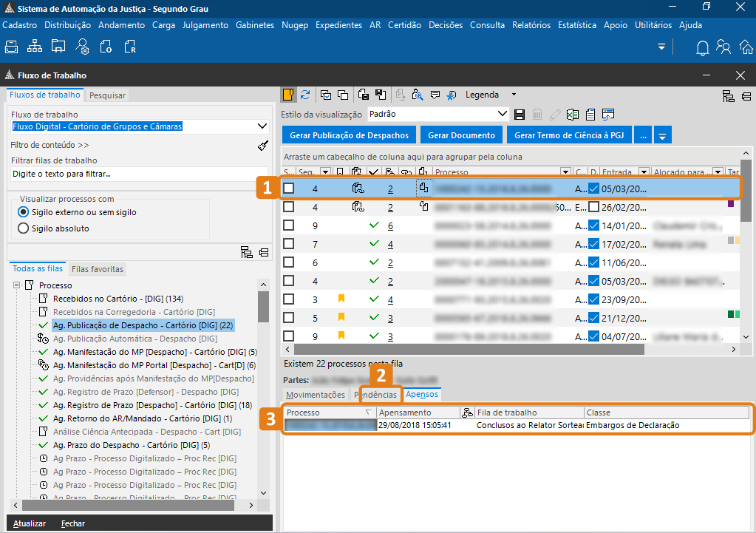Toggle the D column checkbox in row 14/01/20
Image resolution: width=756 pixels, height=533 pixels.
click(594, 225)
